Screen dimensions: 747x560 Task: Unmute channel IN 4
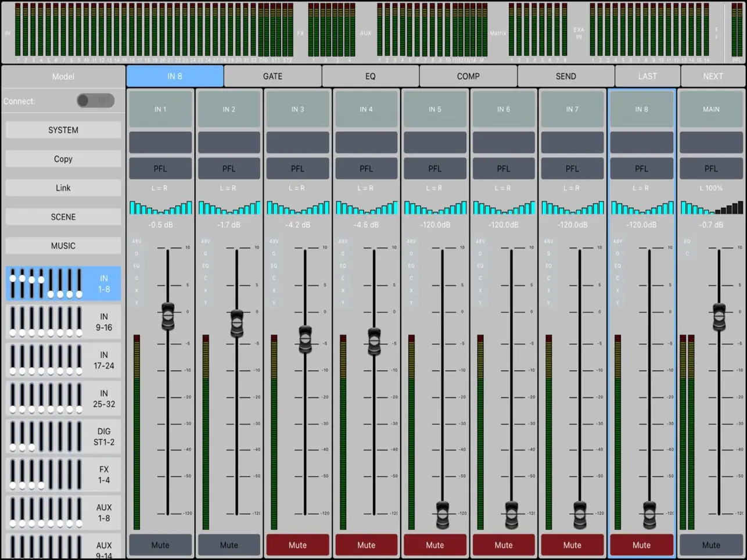coord(366,545)
